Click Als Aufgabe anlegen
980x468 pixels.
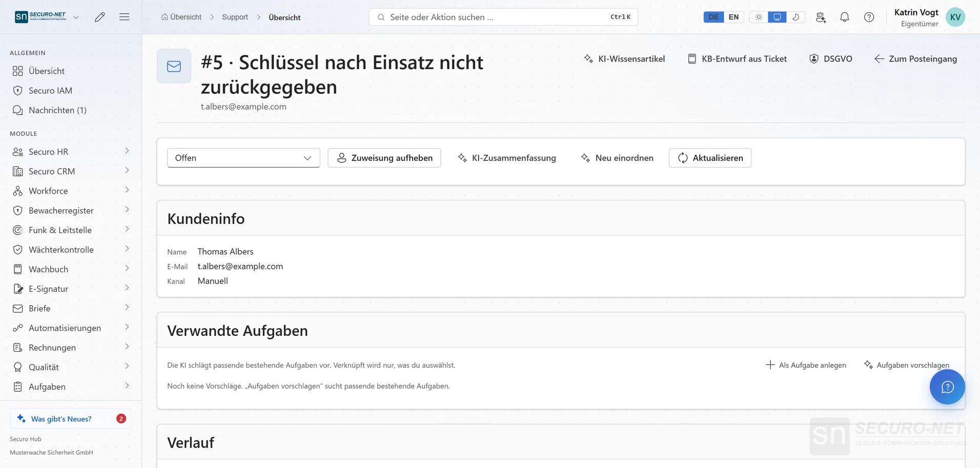806,365
